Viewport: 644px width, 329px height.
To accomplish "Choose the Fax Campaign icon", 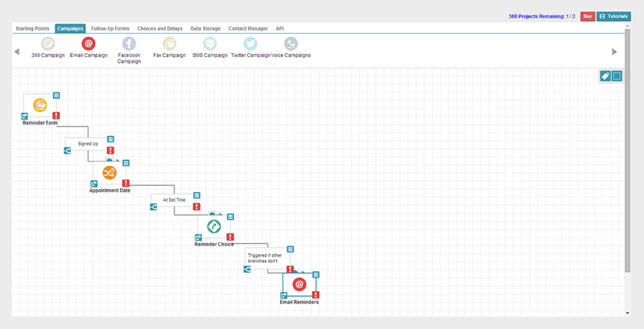I will [x=169, y=43].
